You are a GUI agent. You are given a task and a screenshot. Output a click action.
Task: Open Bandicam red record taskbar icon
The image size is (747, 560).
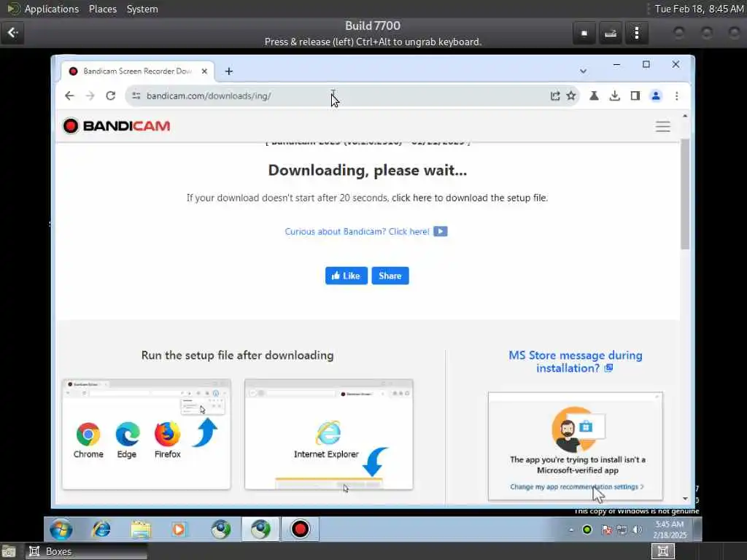pyautogui.click(x=300, y=529)
